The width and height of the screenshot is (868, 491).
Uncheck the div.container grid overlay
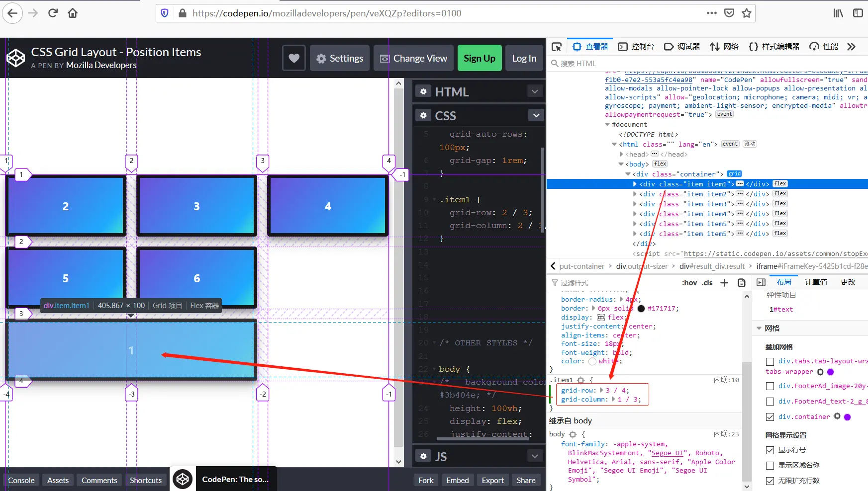(770, 417)
